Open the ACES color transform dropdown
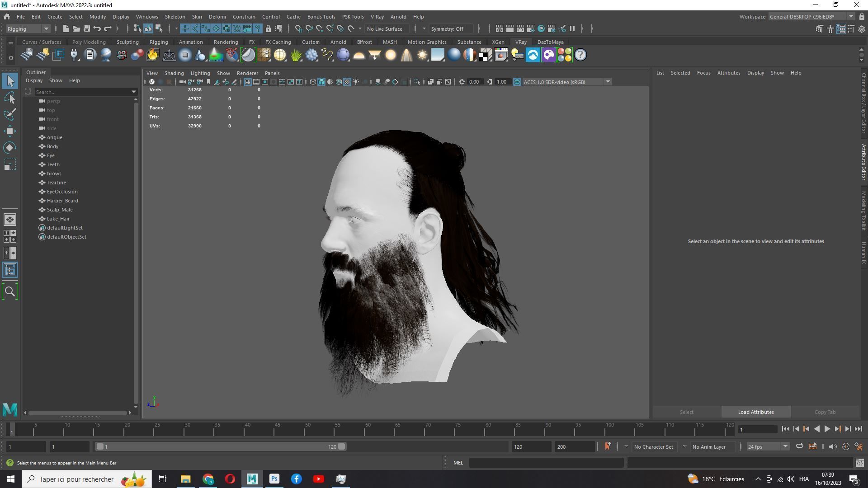 (x=567, y=82)
